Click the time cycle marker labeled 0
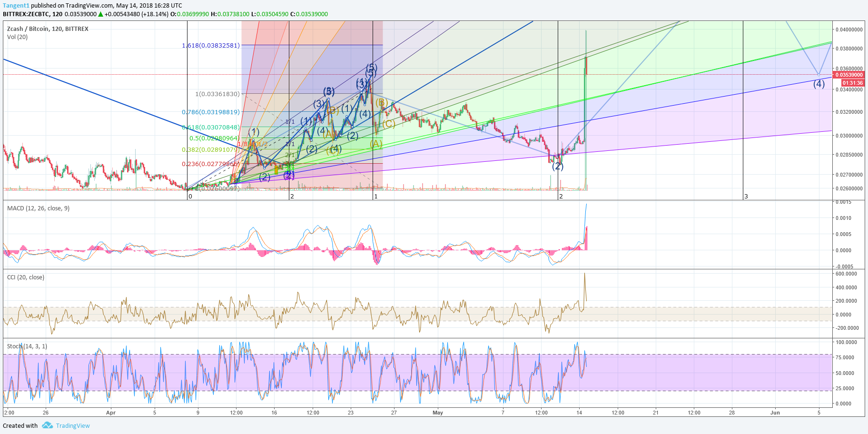This screenshot has height=434, width=868. pos(190,196)
